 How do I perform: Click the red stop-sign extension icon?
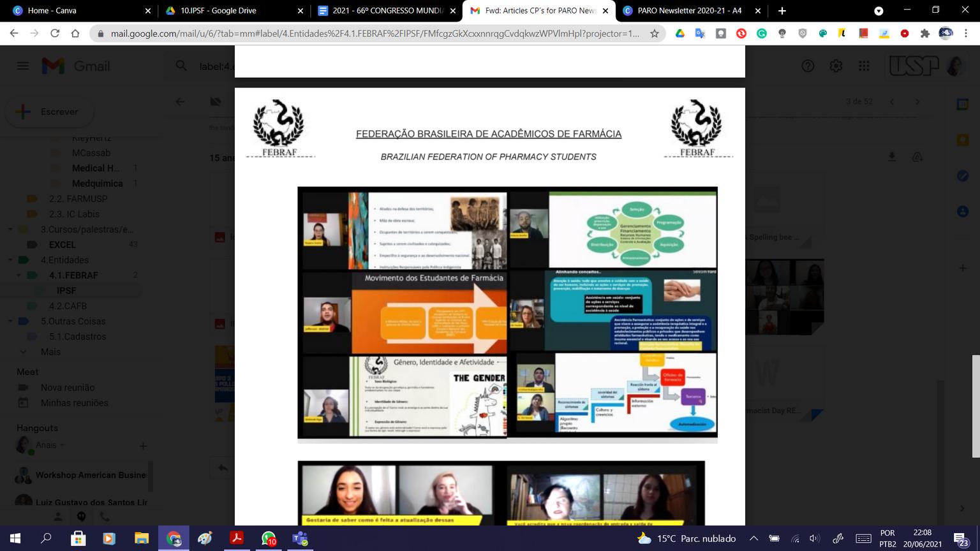905,33
